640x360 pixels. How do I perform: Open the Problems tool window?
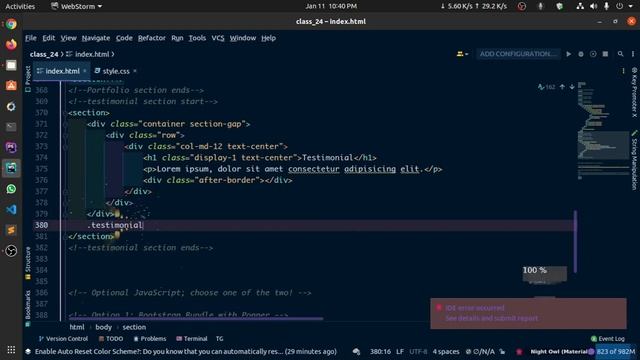pyautogui.click(x=150, y=339)
